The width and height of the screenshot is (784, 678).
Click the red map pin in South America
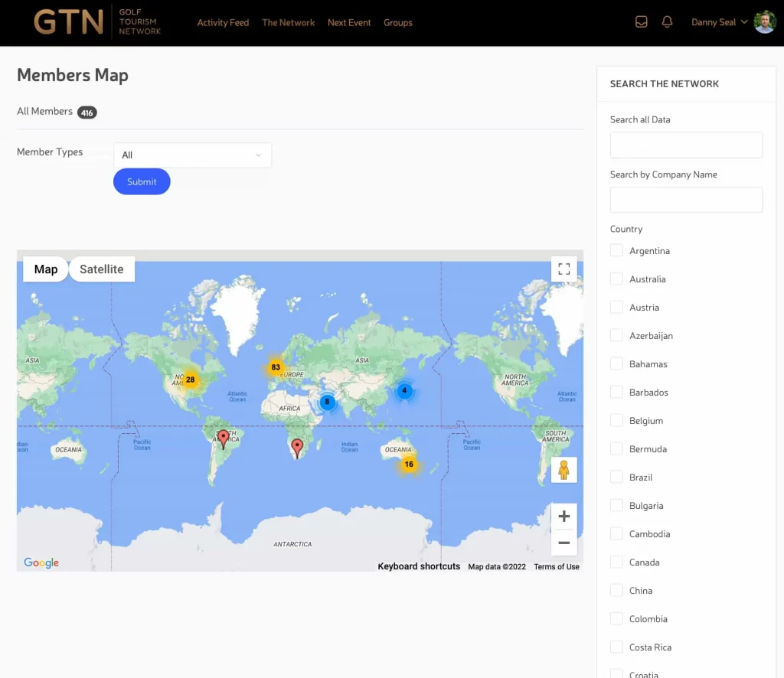pos(224,438)
